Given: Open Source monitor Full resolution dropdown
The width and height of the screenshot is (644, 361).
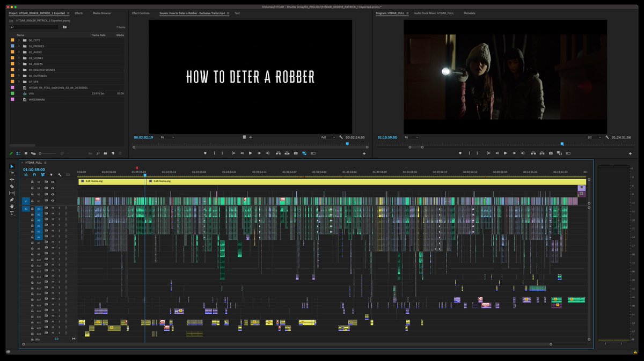Looking at the screenshot, I should [x=328, y=137].
